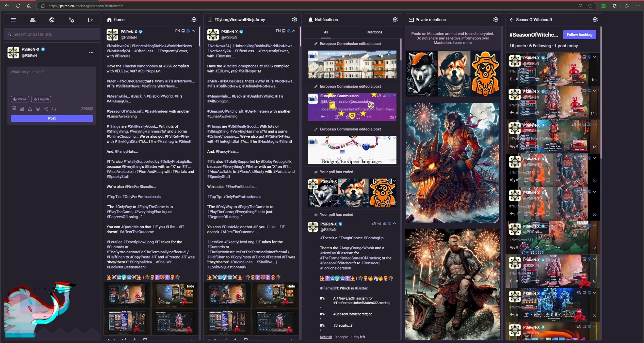Add a poll in compose box
Viewport: 644px width, 343px height.
[x=22, y=109]
